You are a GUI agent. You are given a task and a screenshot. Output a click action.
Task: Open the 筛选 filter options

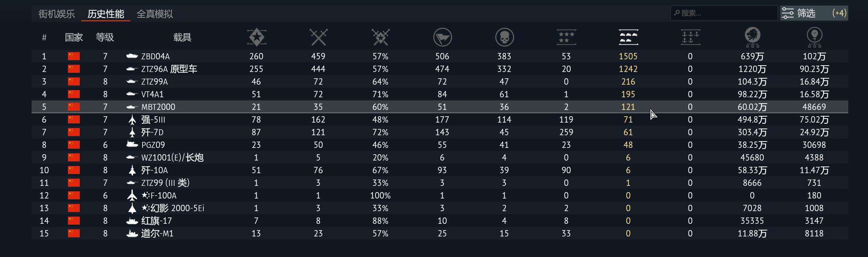pos(814,13)
